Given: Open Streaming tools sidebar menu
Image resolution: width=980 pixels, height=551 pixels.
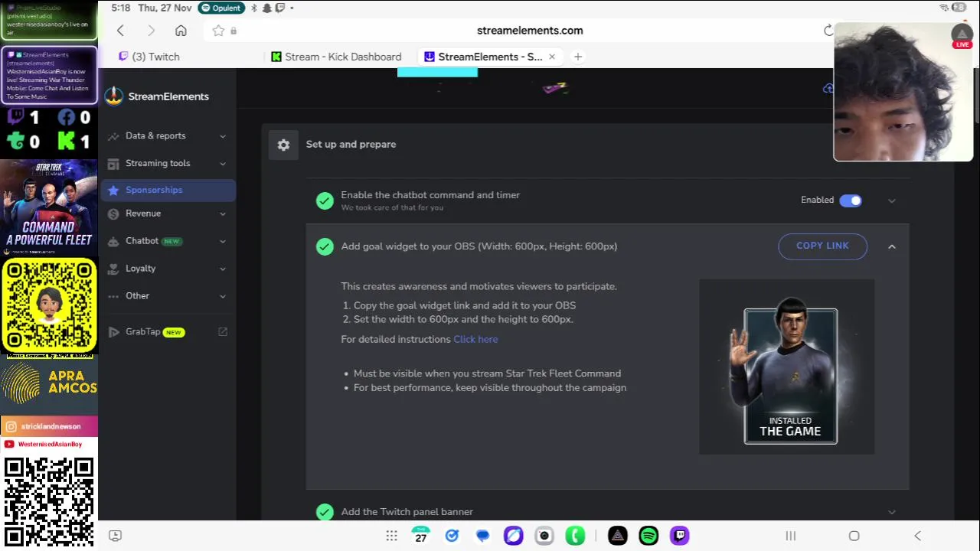Looking at the screenshot, I should pos(168,163).
